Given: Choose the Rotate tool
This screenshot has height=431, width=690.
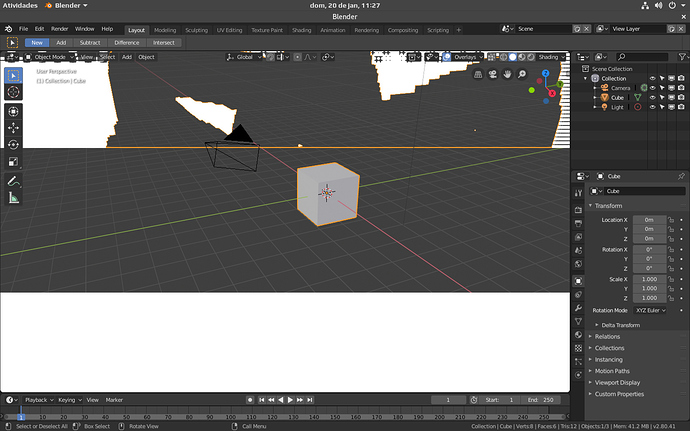Looking at the screenshot, I should (14, 145).
